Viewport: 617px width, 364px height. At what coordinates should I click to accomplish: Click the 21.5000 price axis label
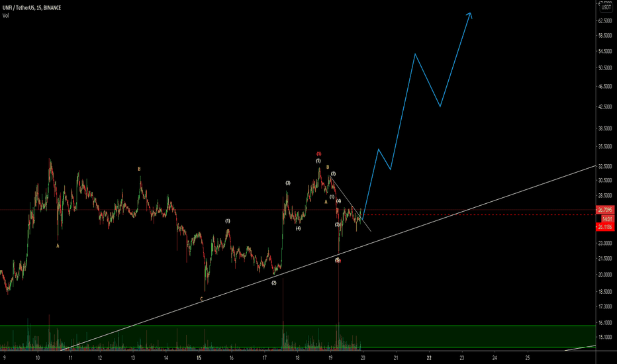(605, 259)
